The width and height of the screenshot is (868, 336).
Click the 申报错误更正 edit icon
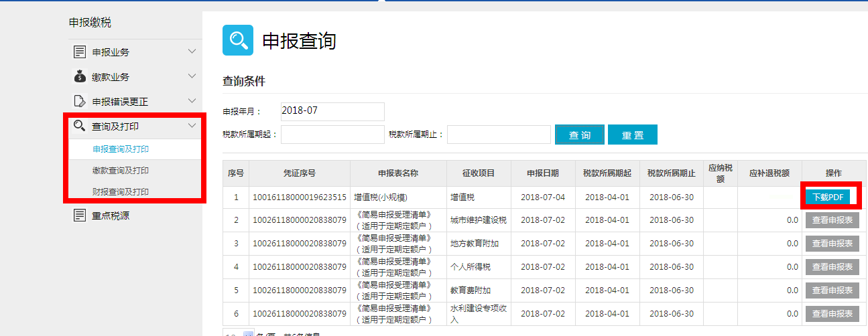(x=80, y=102)
